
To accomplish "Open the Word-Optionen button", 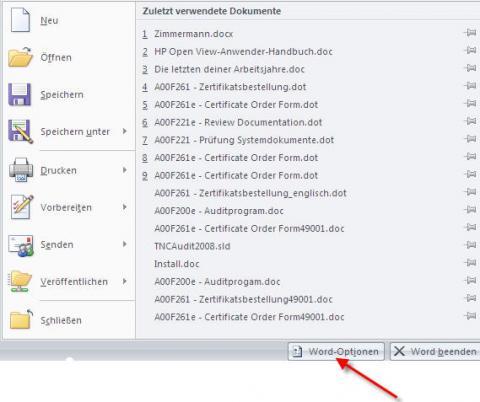I will [x=336, y=351].
